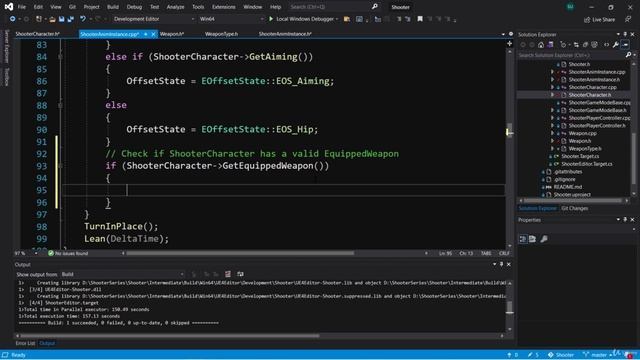
Task: Click the Alphabetical icon in Properties panel
Action: (532, 239)
